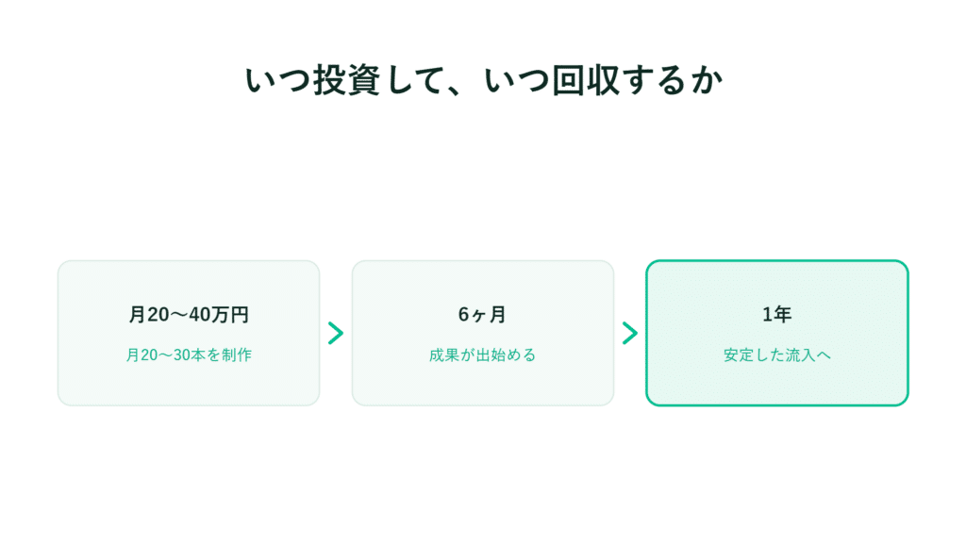Click the chevron arrow after the 月20〜40万円 card
The height and width of the screenshot is (560, 966).
pyautogui.click(x=336, y=333)
